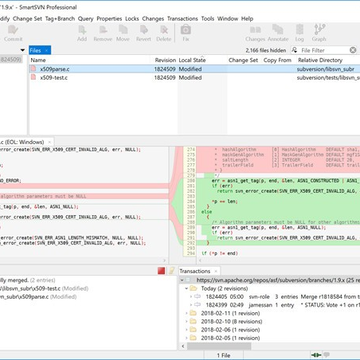Viewport: 360px width, 360px height.
Task: Open the Changes toolbar icon
Action: pyautogui.click(x=255, y=30)
